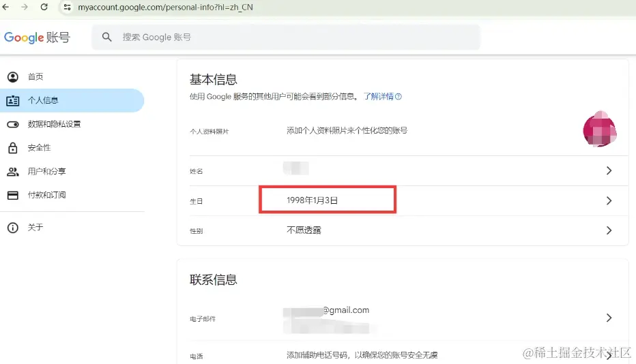636x364 pixels.
Task: Open site information icon in address bar
Action: (68, 7)
